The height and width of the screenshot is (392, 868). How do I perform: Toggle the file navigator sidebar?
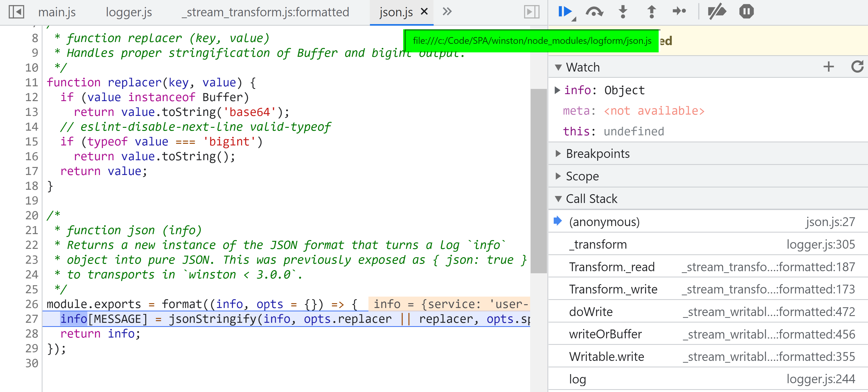(x=16, y=12)
